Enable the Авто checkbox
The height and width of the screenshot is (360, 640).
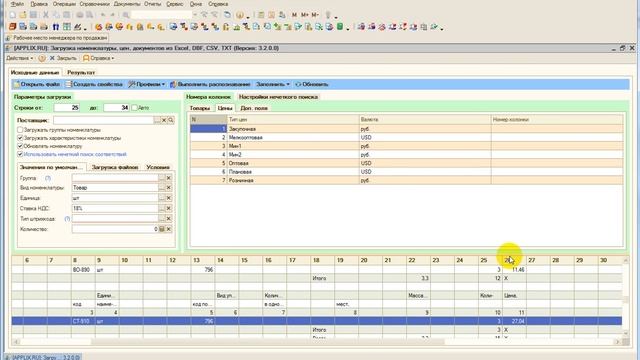134,108
